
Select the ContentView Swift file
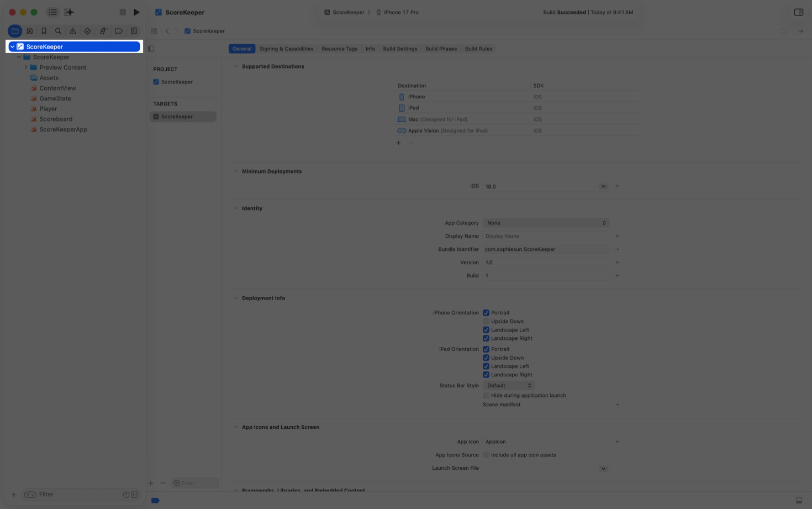pos(57,88)
